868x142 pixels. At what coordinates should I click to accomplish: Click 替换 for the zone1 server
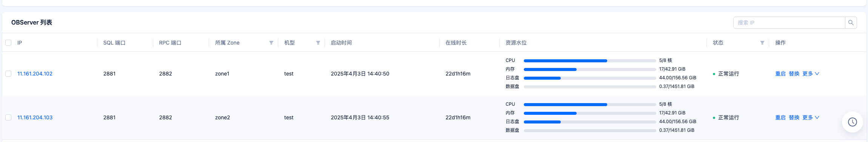tap(794, 74)
